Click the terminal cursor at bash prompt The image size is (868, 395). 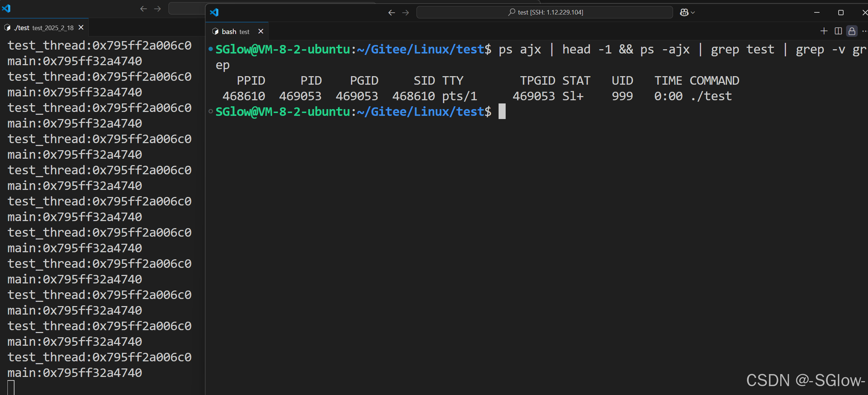click(x=502, y=112)
